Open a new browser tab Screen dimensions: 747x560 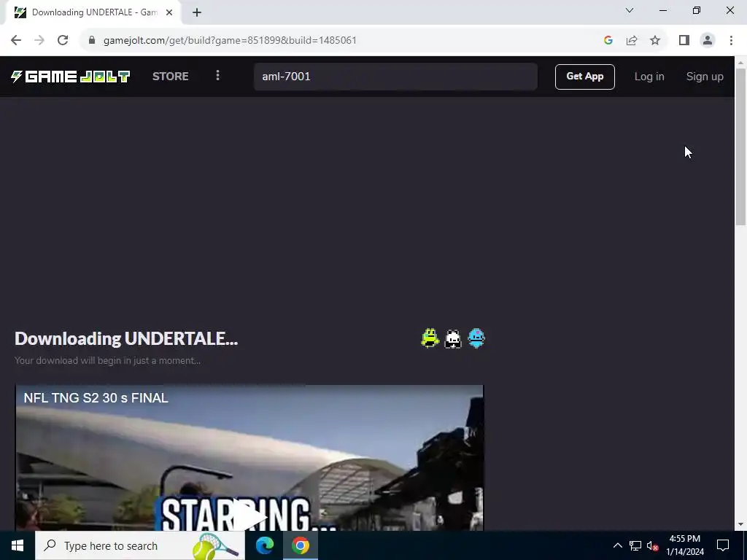[x=197, y=12]
